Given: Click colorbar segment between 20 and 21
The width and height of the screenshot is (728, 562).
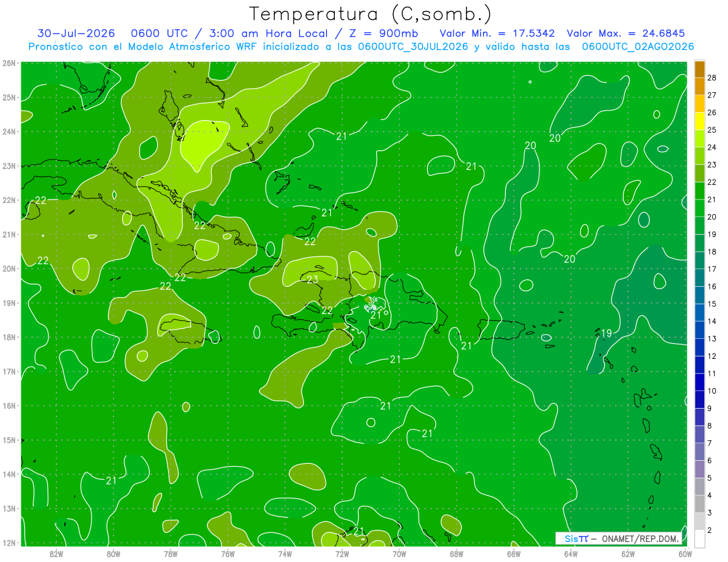Looking at the screenshot, I should 699,209.
